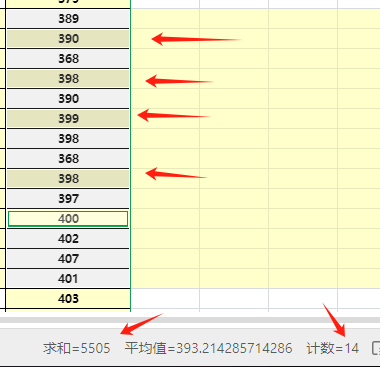Select the cell containing 401
The height and width of the screenshot is (367, 380).
[68, 279]
